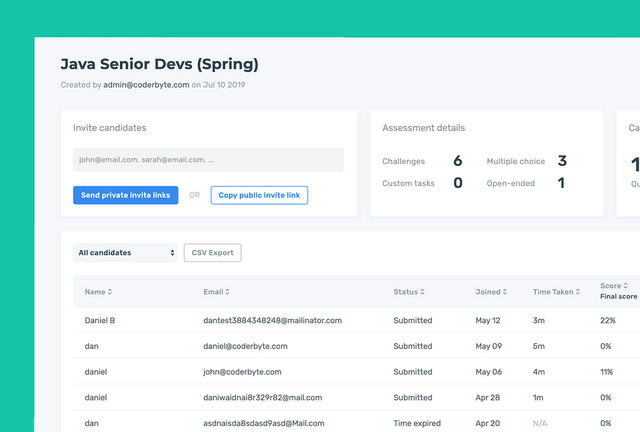
Task: Sort candidates by Name column arrows
Action: pyautogui.click(x=110, y=292)
